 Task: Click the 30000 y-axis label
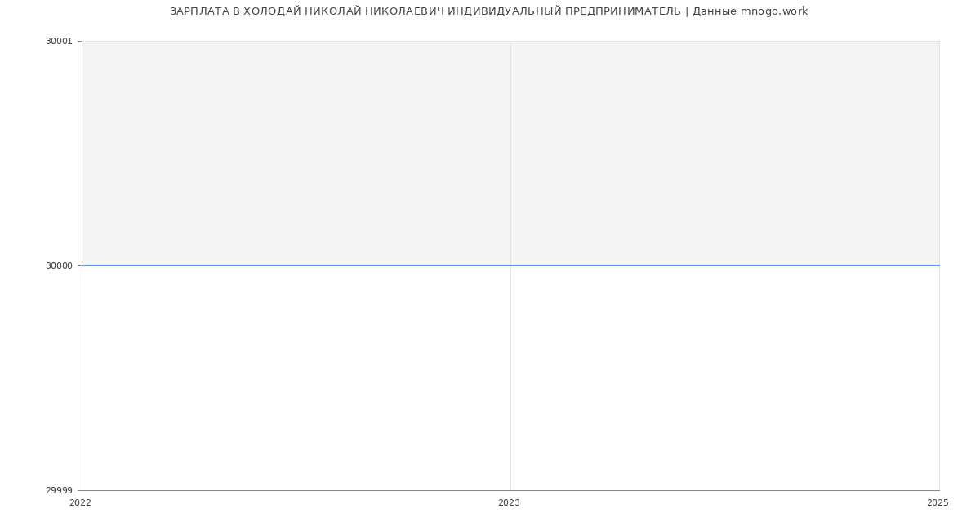click(x=59, y=265)
